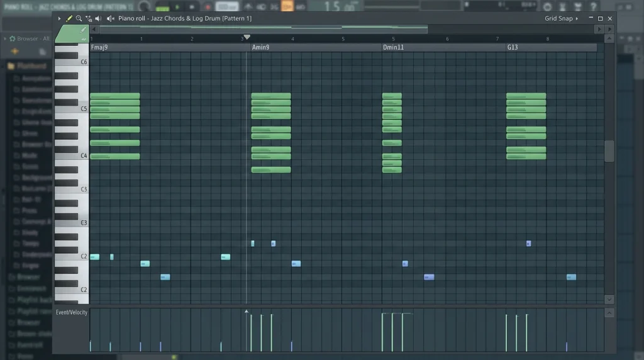Click the first right scroll arrow of the timeline scrollbar
Viewport: 644px width, 360px height.
(x=599, y=29)
